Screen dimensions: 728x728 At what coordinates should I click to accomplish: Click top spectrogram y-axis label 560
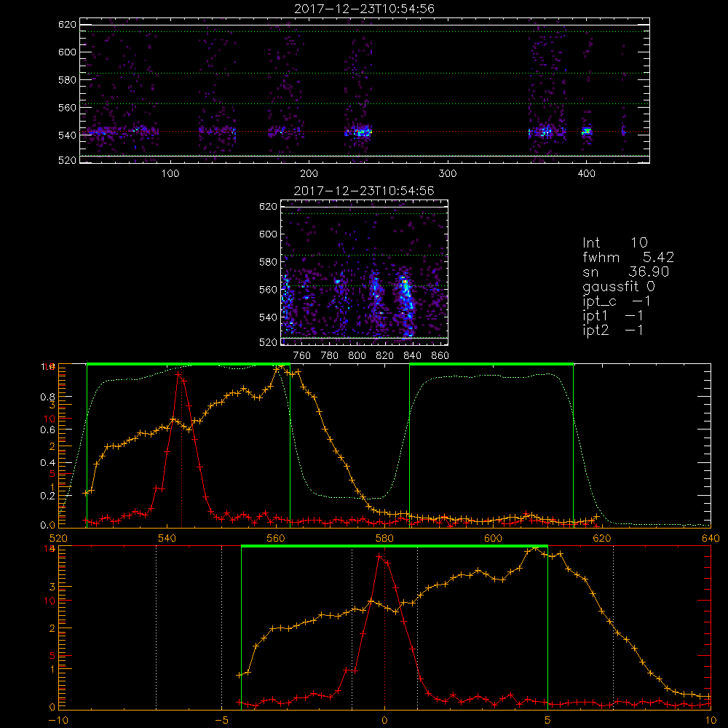click(x=67, y=107)
